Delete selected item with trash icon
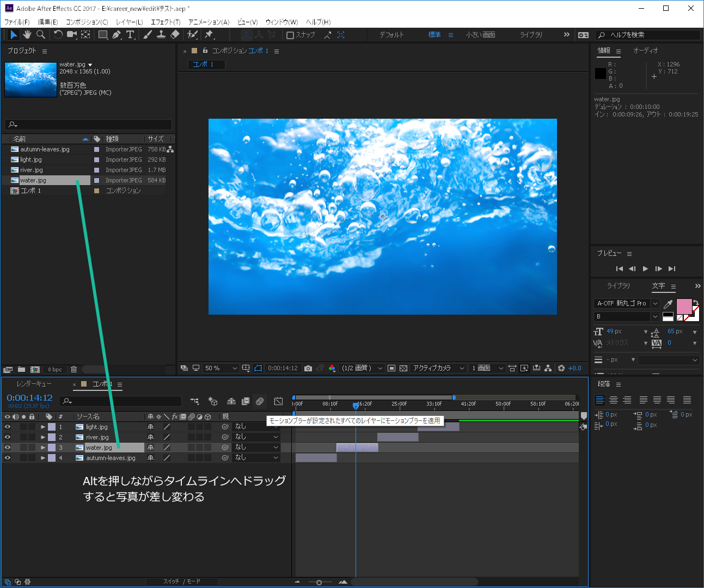The width and height of the screenshot is (704, 588). [x=74, y=369]
